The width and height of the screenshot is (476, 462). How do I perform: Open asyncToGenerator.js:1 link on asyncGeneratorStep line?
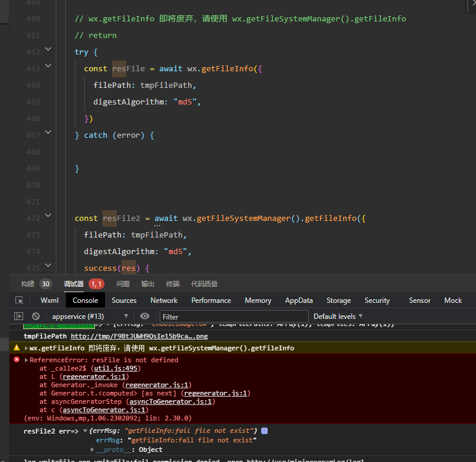point(170,401)
